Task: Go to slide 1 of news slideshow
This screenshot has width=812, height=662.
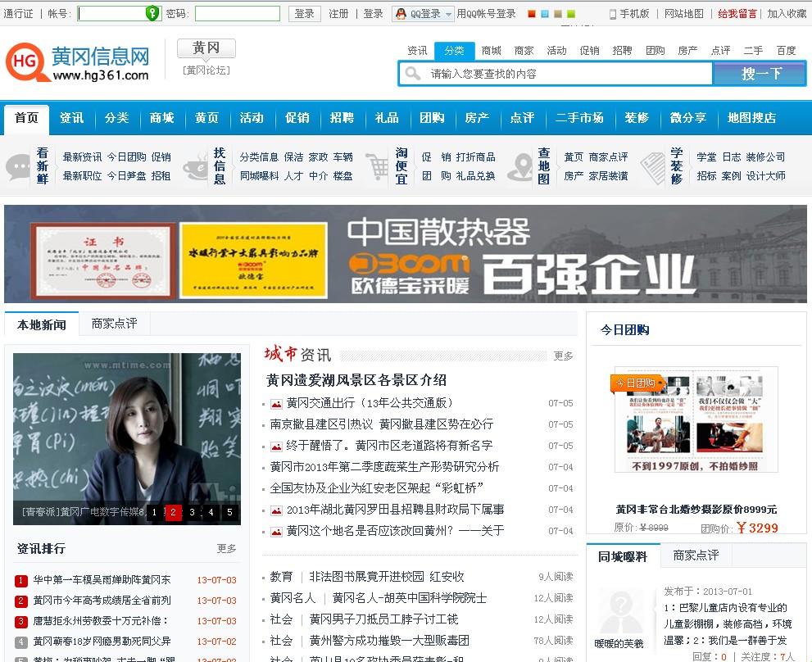Action: 154,512
